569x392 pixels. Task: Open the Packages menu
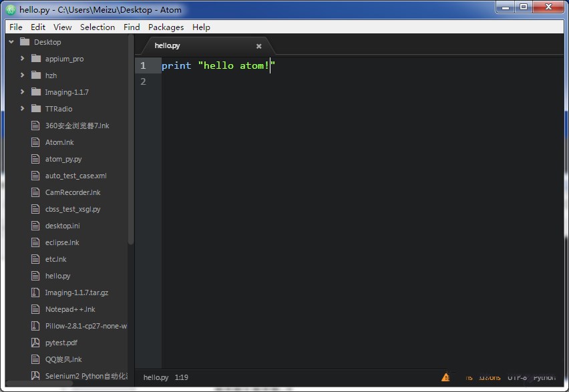click(166, 27)
